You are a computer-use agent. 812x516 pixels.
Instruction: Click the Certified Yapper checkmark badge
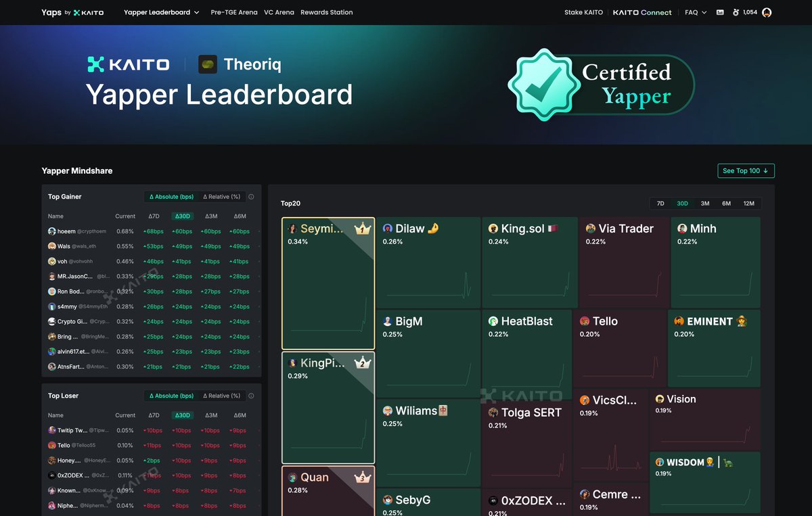click(x=545, y=85)
